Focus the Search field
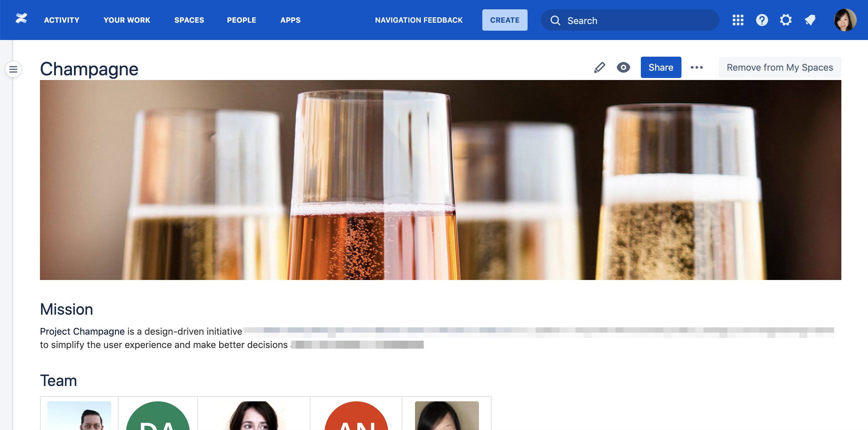 (630, 20)
